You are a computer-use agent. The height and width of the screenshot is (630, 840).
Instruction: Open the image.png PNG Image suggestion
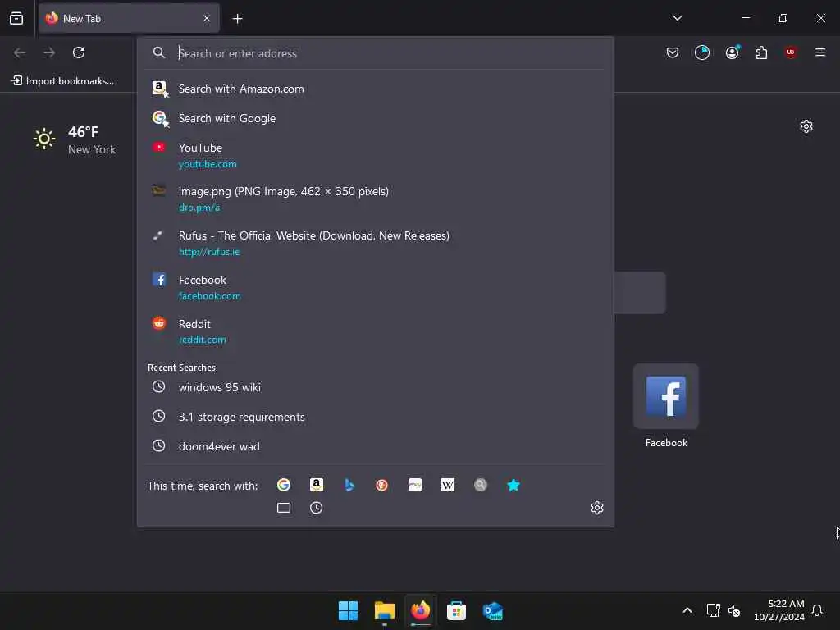[x=376, y=199]
